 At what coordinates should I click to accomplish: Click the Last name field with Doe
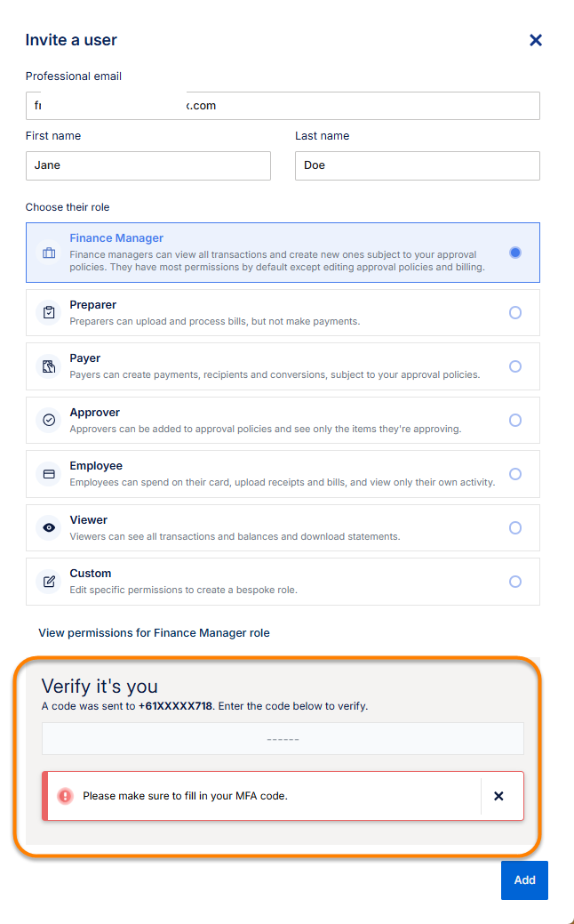[x=417, y=165]
